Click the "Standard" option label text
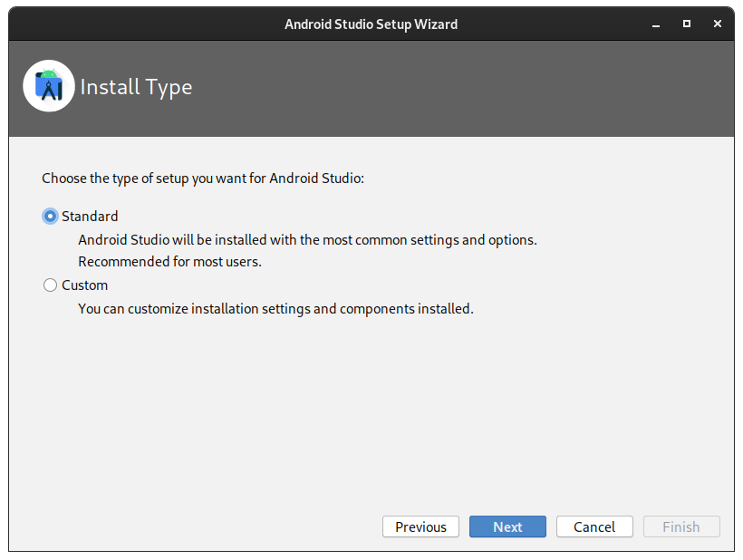This screenshot has width=743, height=560. [90, 217]
